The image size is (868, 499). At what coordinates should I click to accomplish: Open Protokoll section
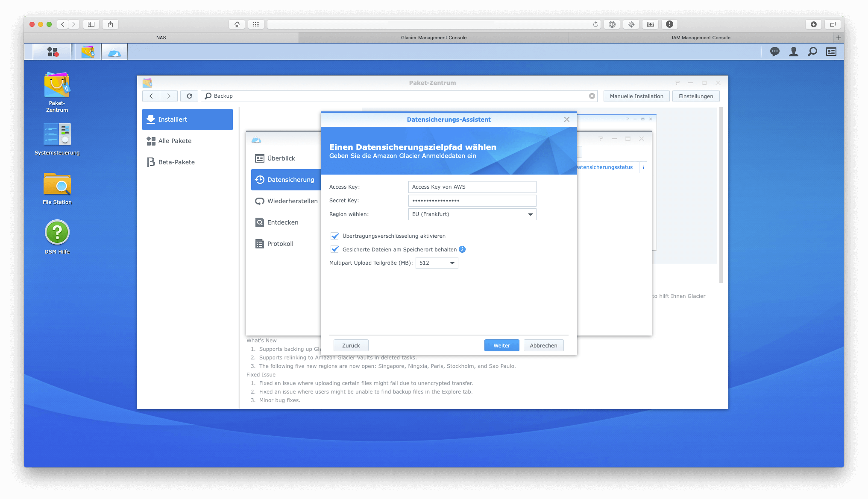286,244
